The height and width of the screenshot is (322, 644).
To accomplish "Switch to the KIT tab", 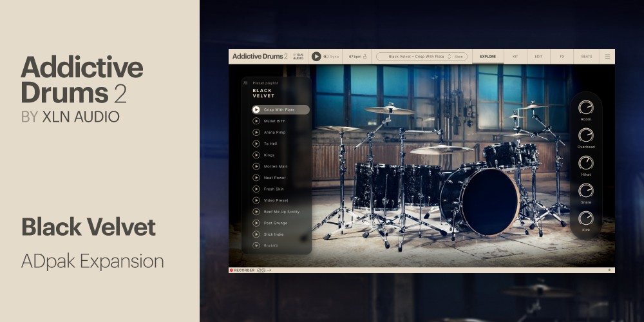I will [515, 57].
